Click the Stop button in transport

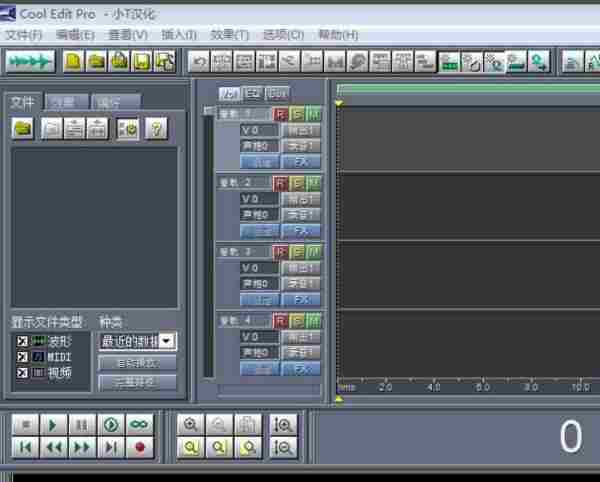click(26, 425)
